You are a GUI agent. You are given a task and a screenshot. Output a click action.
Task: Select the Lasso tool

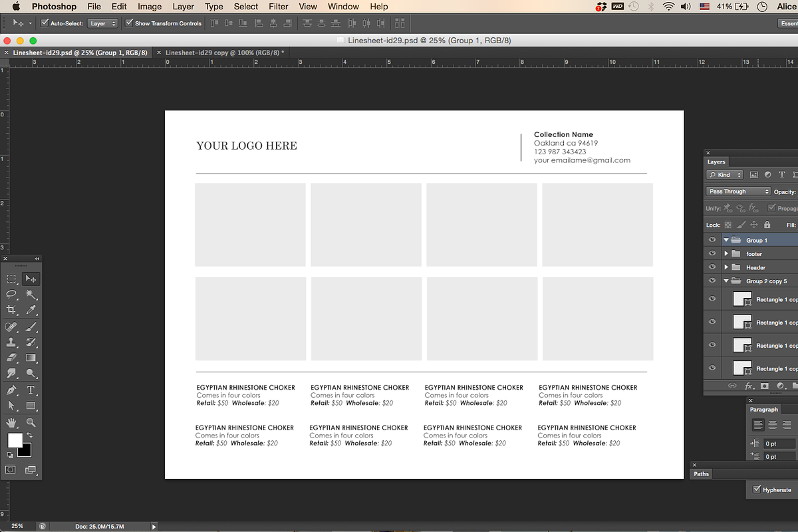pyautogui.click(x=11, y=294)
